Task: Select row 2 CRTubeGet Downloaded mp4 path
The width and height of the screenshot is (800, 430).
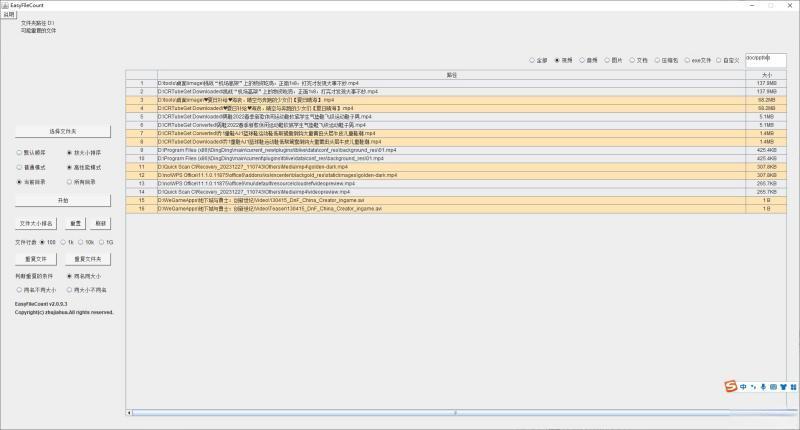Action: click(452, 92)
